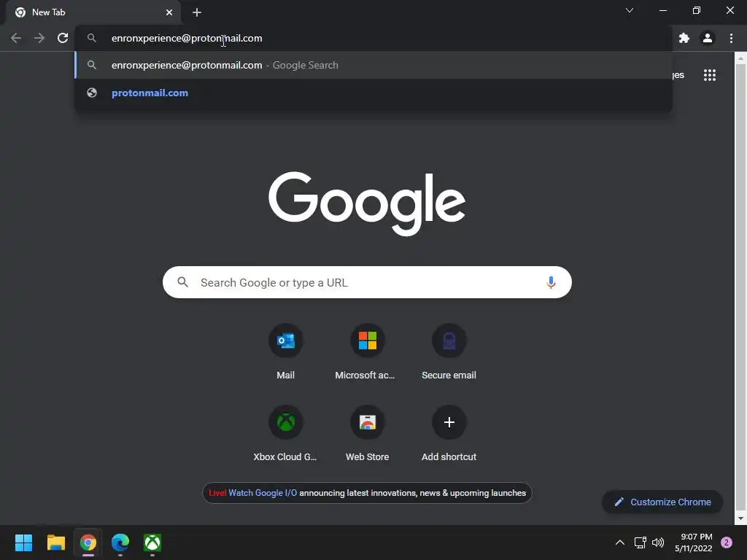Open the Chrome profile avatar

pos(708,38)
